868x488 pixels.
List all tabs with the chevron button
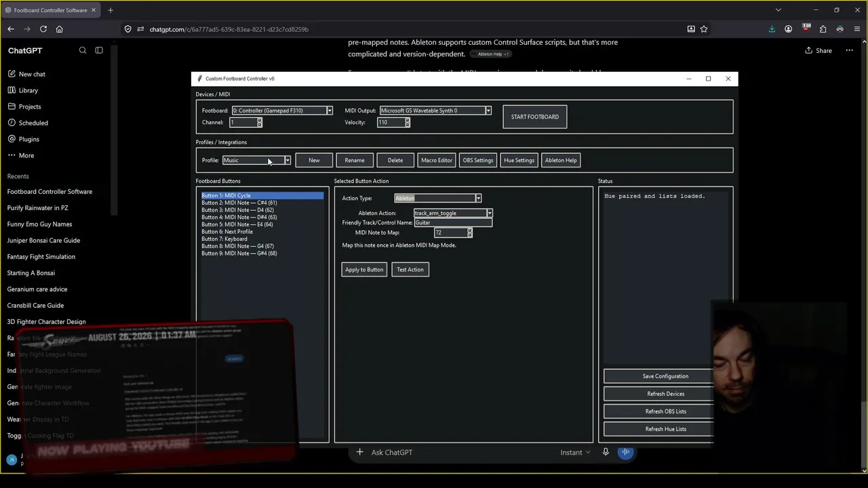pyautogui.click(x=778, y=10)
